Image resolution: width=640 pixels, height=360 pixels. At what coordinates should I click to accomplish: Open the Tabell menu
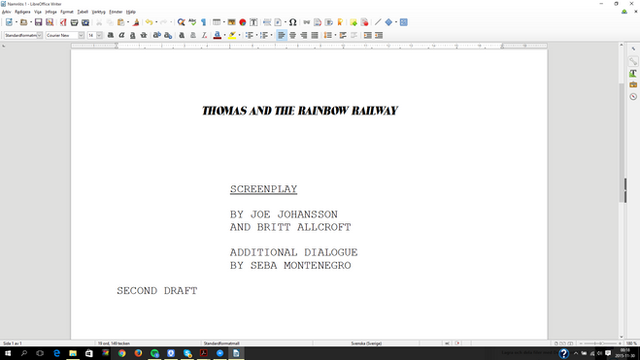[x=82, y=12]
